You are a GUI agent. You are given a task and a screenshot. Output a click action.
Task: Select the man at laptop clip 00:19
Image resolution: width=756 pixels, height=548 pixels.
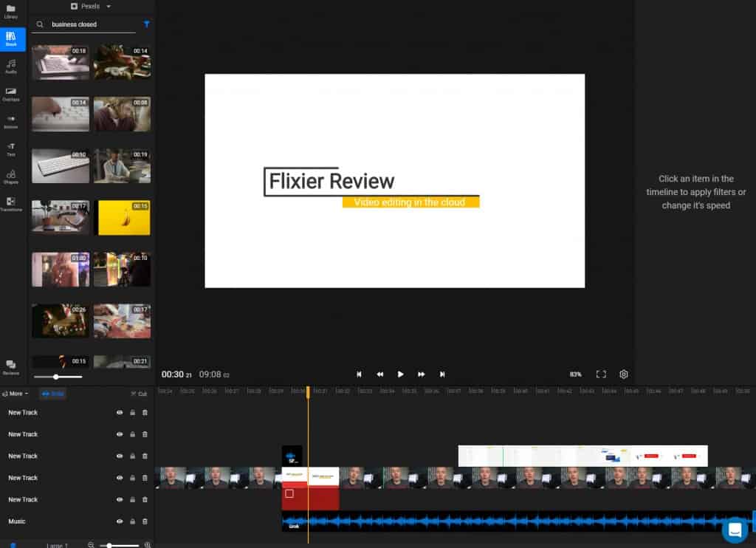click(x=122, y=166)
